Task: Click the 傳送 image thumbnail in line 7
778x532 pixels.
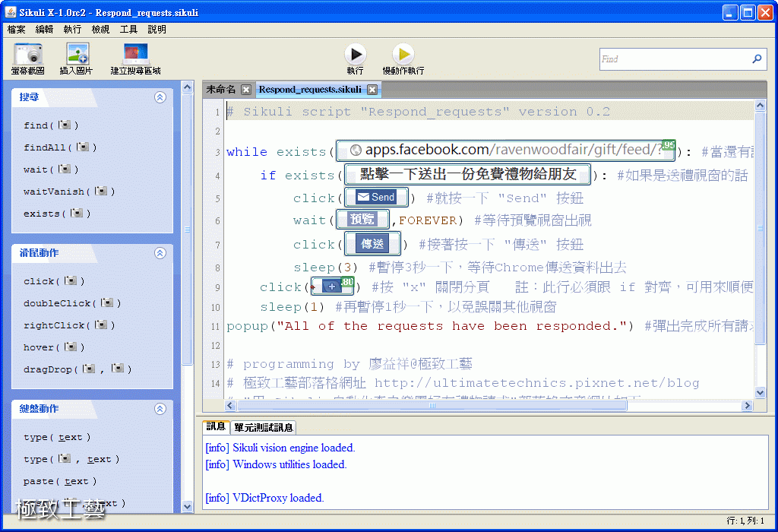Action: (x=372, y=244)
